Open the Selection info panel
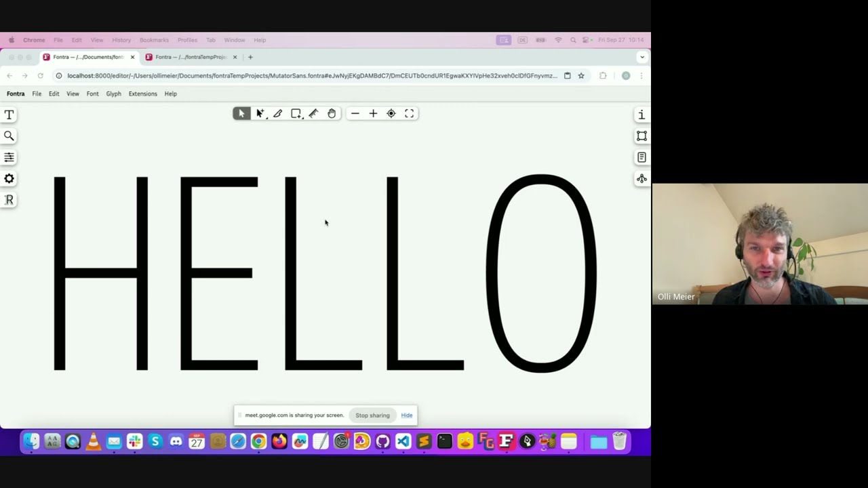 pos(642,115)
